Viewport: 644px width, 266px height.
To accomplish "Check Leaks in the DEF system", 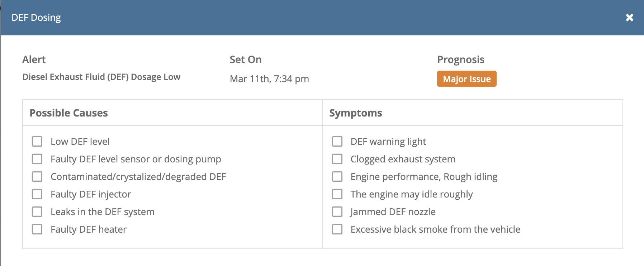I will pyautogui.click(x=37, y=212).
